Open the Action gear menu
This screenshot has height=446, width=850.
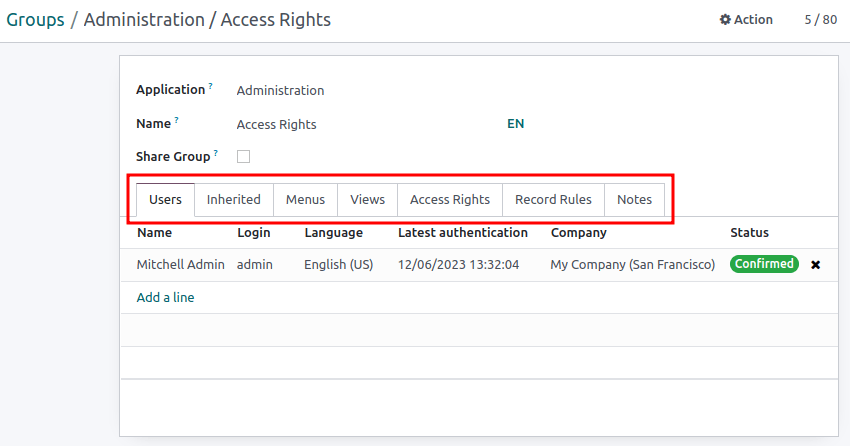point(746,19)
